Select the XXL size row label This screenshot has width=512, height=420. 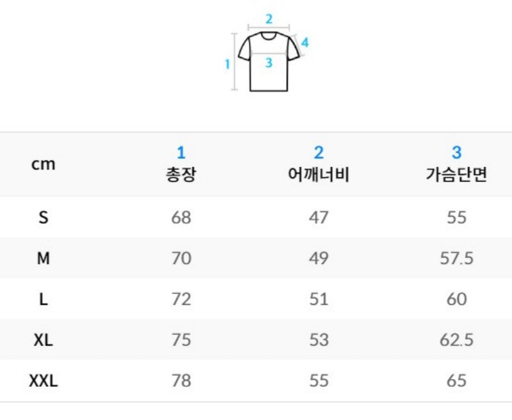[44, 380]
